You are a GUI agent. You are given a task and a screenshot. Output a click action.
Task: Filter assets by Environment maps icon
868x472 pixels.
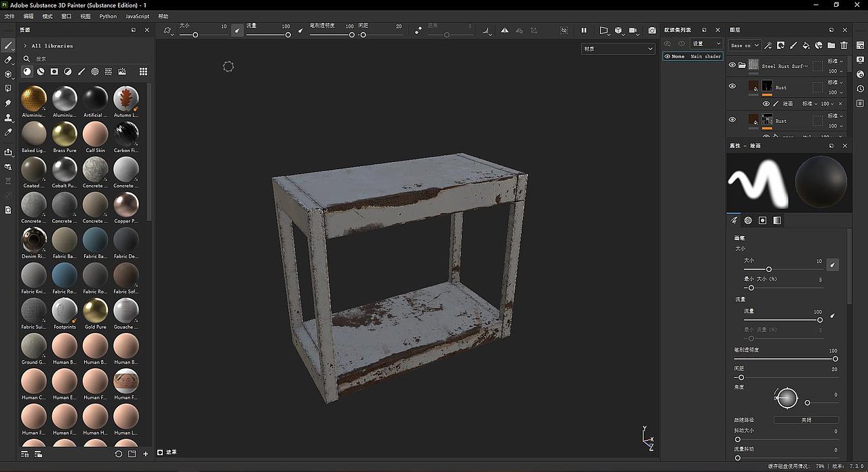tap(122, 71)
